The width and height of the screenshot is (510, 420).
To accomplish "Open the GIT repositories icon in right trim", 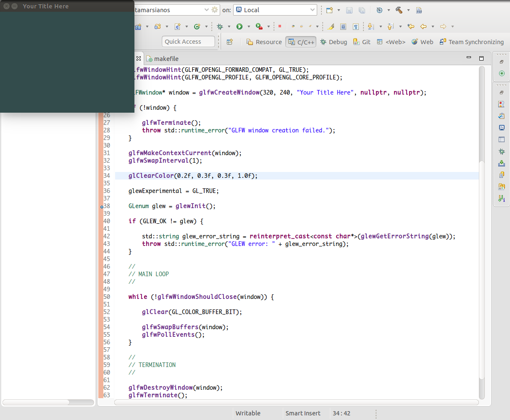I will click(x=502, y=187).
